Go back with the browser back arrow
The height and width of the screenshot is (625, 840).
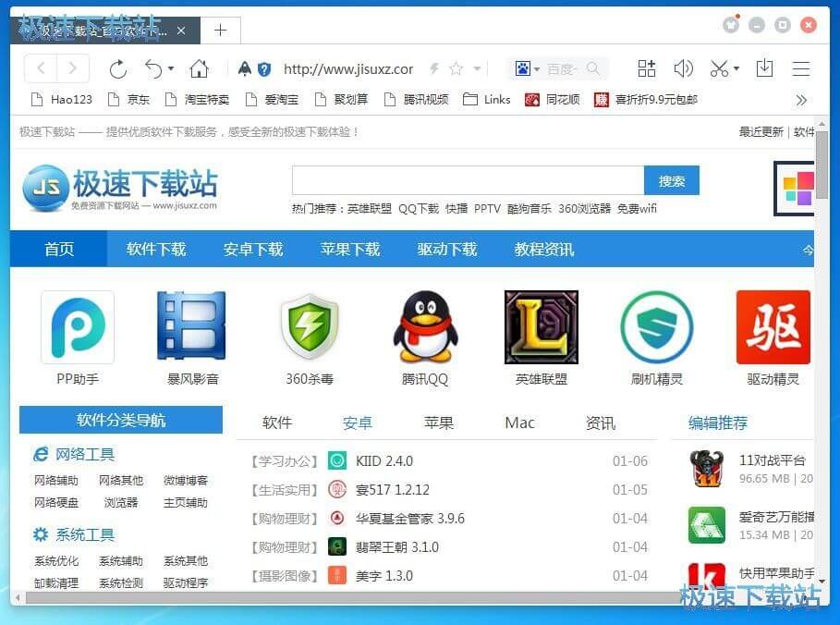tap(41, 68)
